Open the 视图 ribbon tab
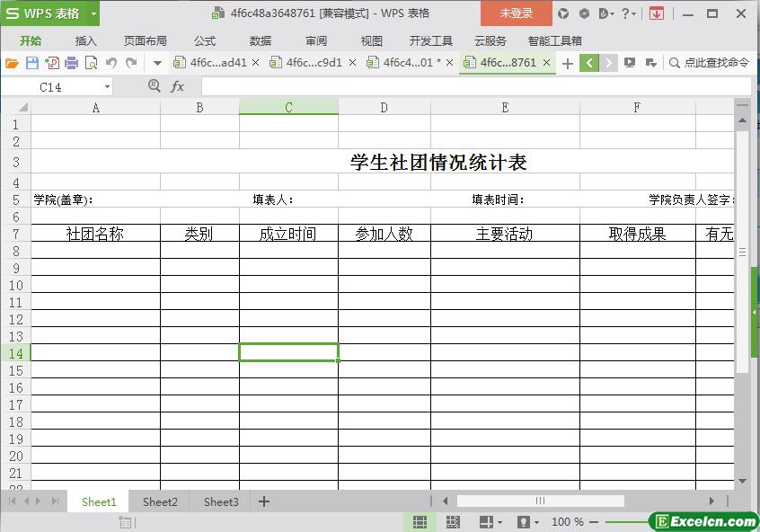Screen dimensions: 760x532 click(371, 40)
